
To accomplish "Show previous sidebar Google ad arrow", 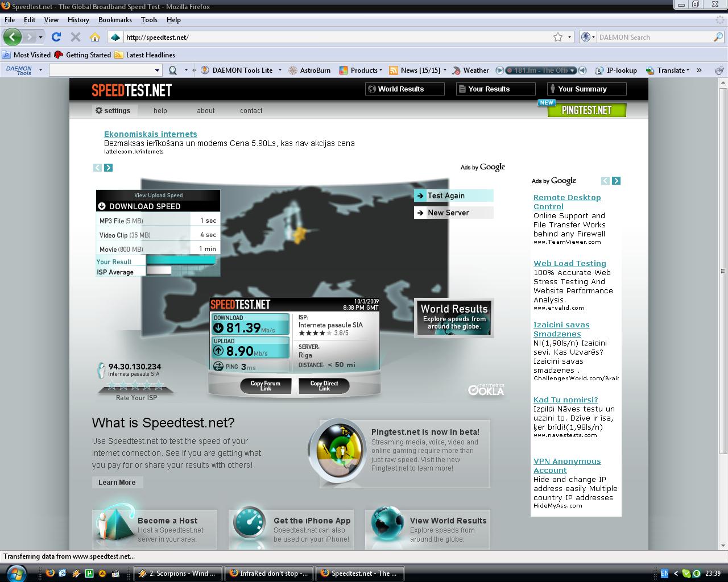I will [606, 181].
